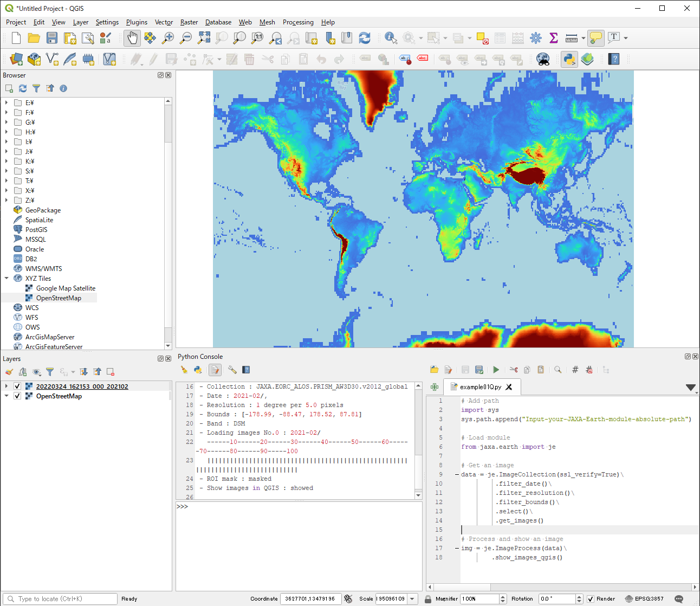Uncheck the 20220324 raster layer visibility

point(17,385)
